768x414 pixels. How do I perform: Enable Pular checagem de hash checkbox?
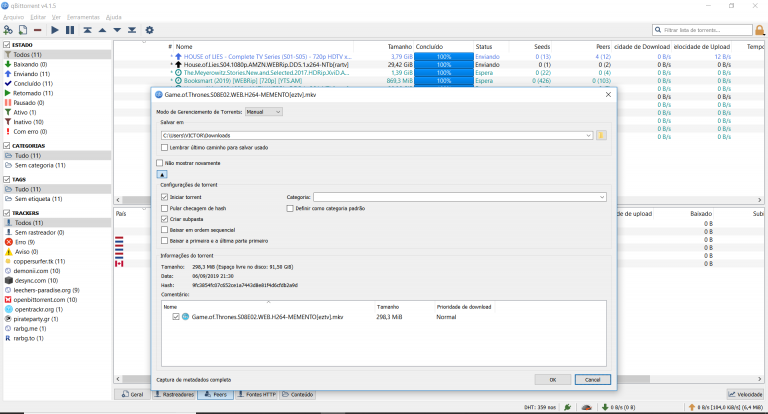(x=165, y=208)
